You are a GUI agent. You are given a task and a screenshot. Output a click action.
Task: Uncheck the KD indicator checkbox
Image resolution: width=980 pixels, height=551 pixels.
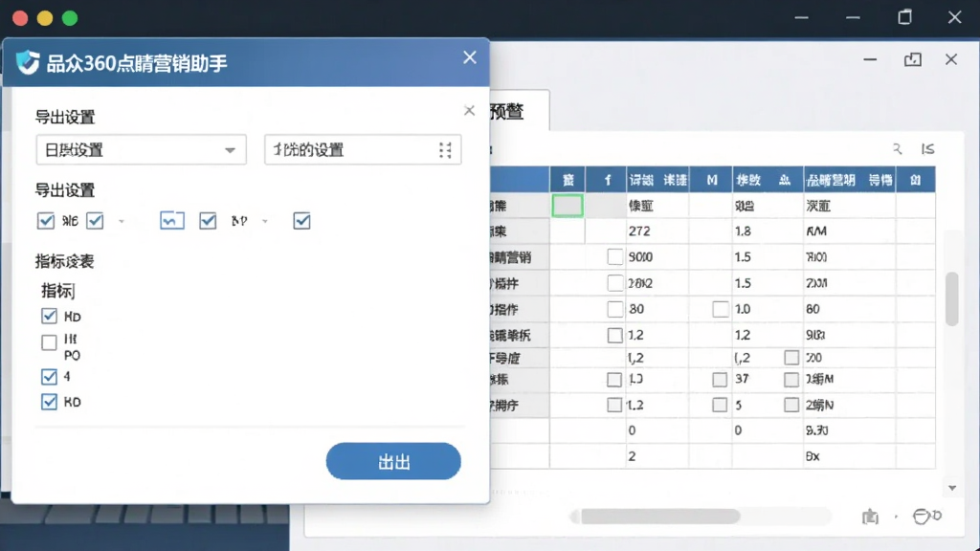49,402
